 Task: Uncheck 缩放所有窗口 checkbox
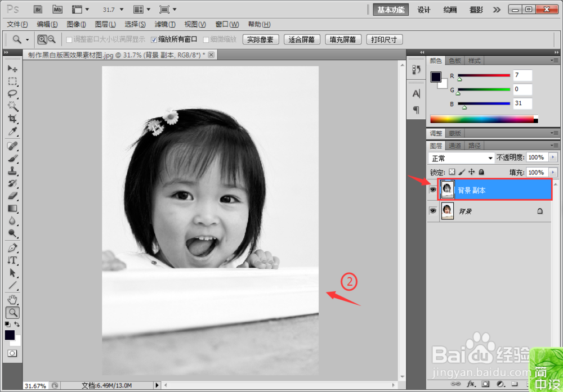click(x=154, y=40)
